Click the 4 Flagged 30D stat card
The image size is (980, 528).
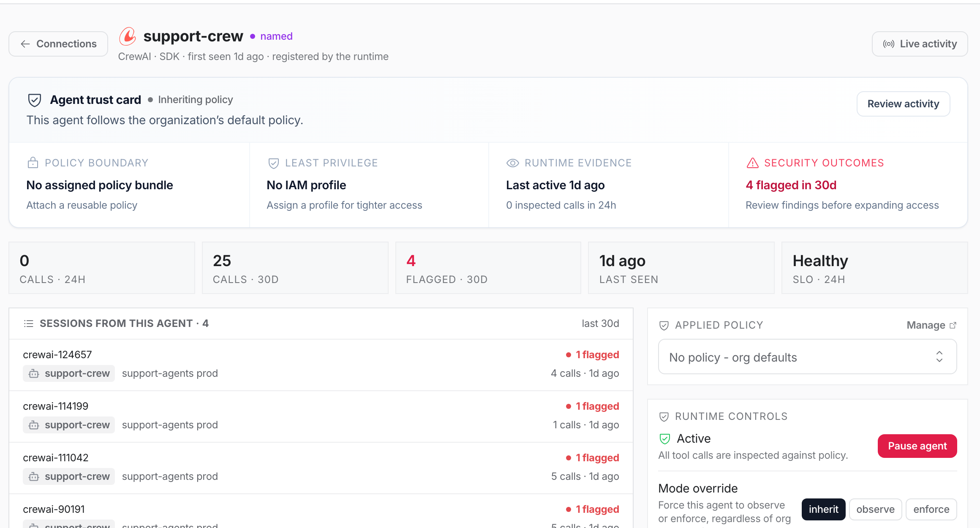[488, 268]
